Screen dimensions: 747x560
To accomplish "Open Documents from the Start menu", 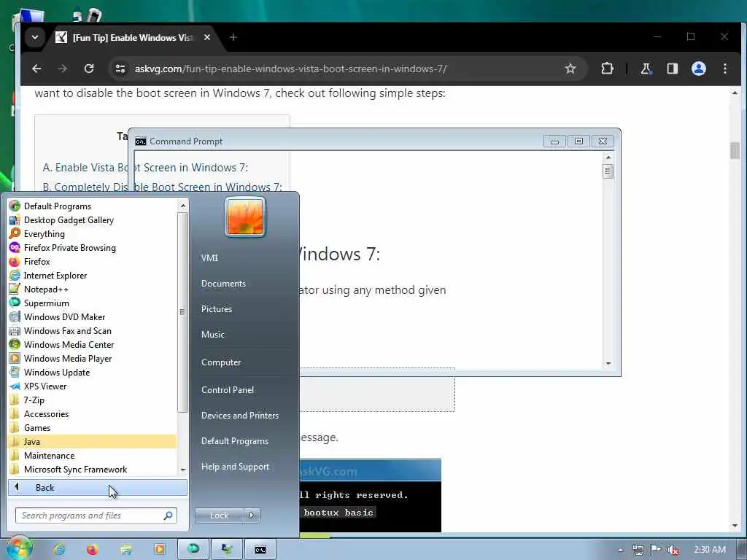I will coord(223,284).
